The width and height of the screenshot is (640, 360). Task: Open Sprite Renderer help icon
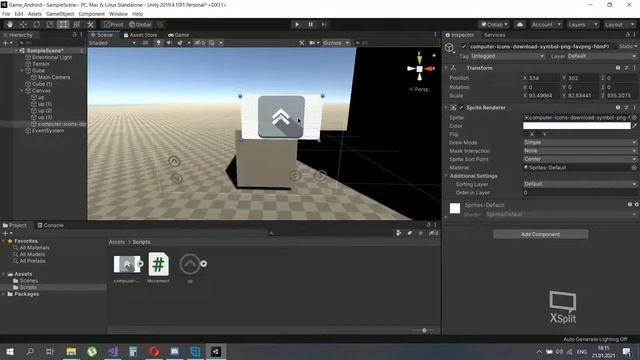pyautogui.click(x=618, y=108)
